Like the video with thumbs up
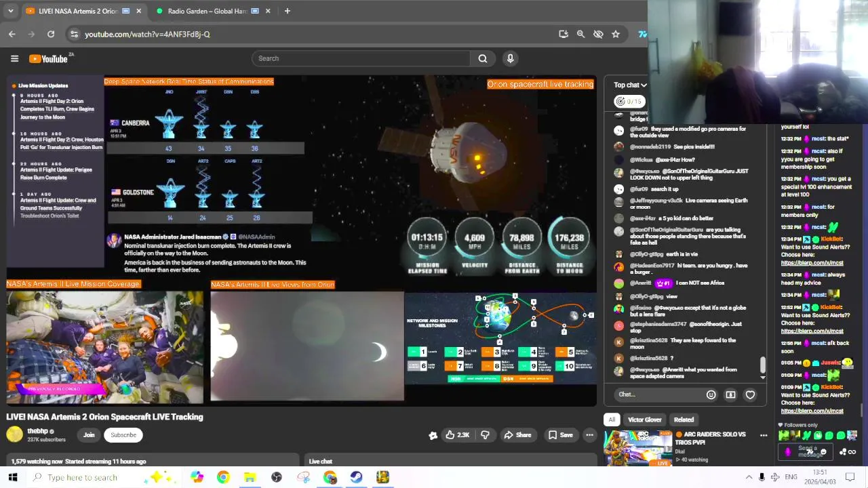 pos(457,435)
